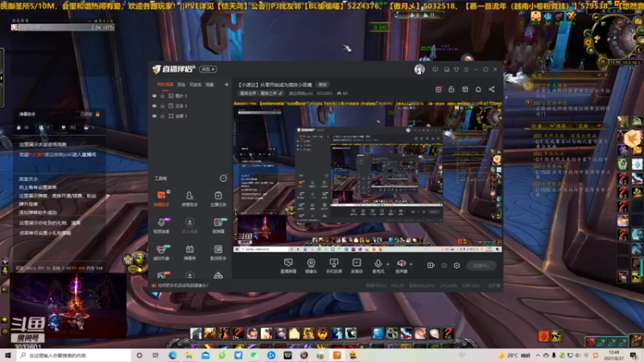Viewport: 644px width, 362px height.
Task: Open the gift box icon with red dot
Action: [438, 89]
